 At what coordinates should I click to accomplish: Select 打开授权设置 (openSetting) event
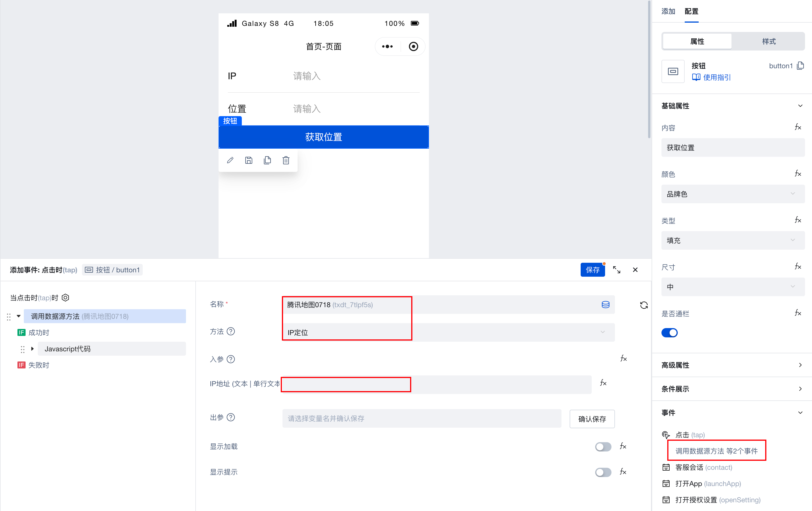tap(718, 500)
